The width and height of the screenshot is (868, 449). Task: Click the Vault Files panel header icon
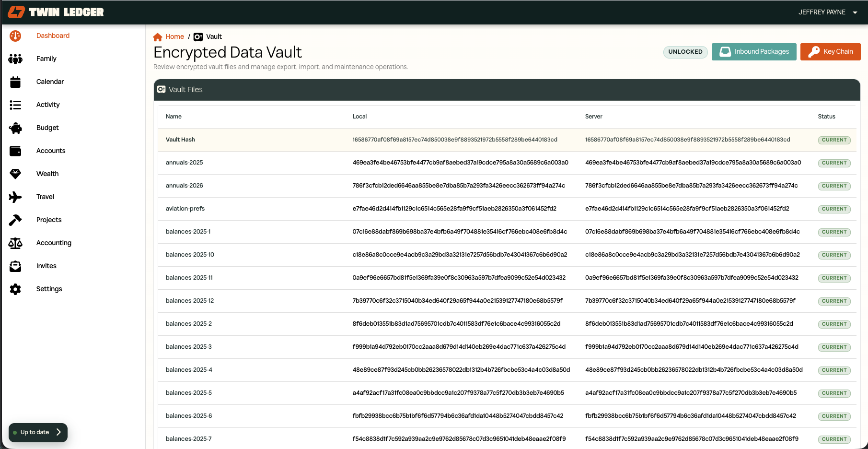[x=162, y=89]
